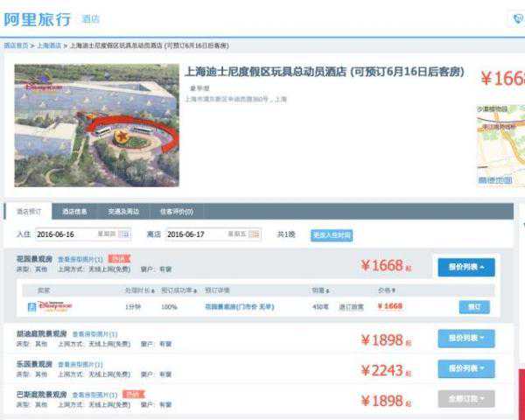Click the blue seller badge icon beside the Disney logo
The image size is (525, 420).
31,307
